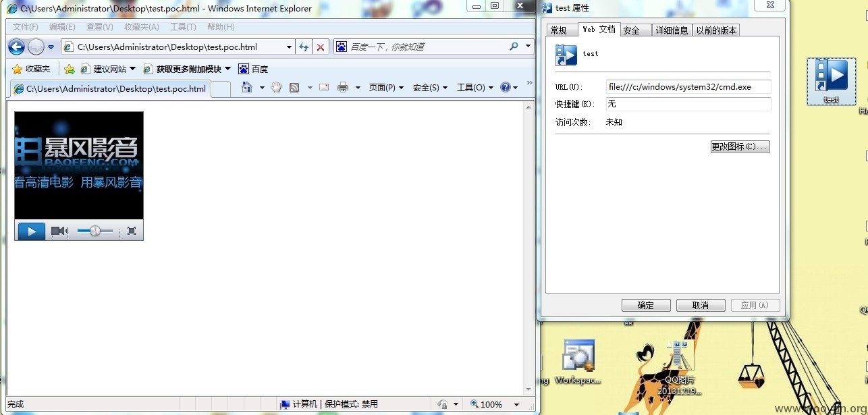868x415 pixels.
Task: Expand the address bar history dropdown
Action: (289, 47)
